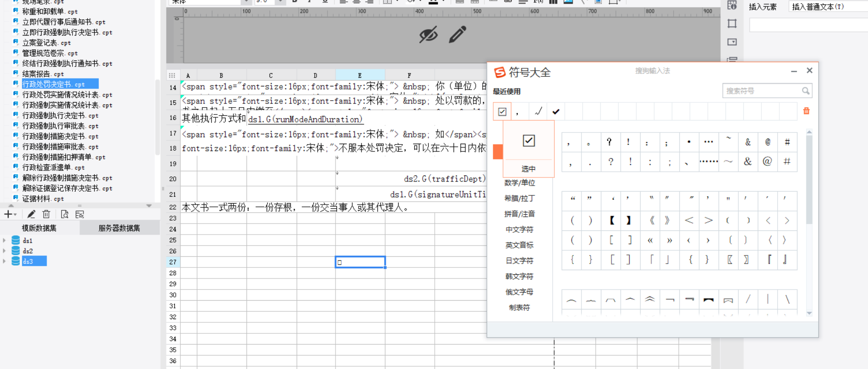Image resolution: width=868 pixels, height=369 pixels.
Task: Open the widget settings icon in the right sidebar
Action: pos(732,42)
